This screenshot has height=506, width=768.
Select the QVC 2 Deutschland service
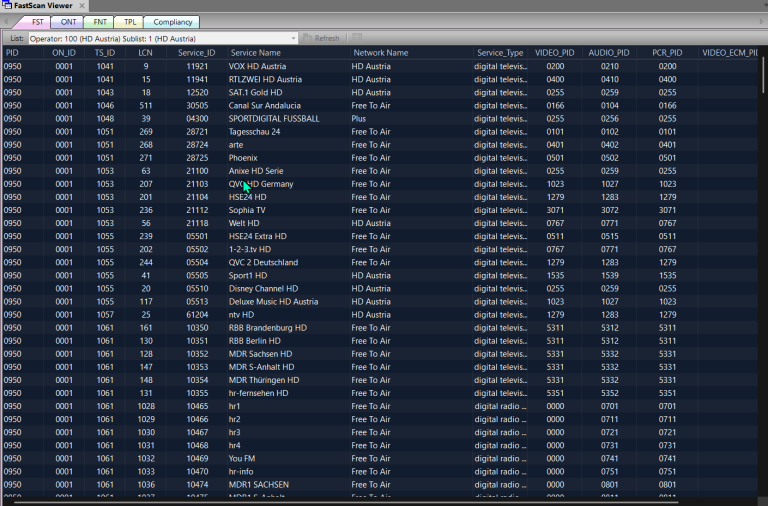(263, 263)
